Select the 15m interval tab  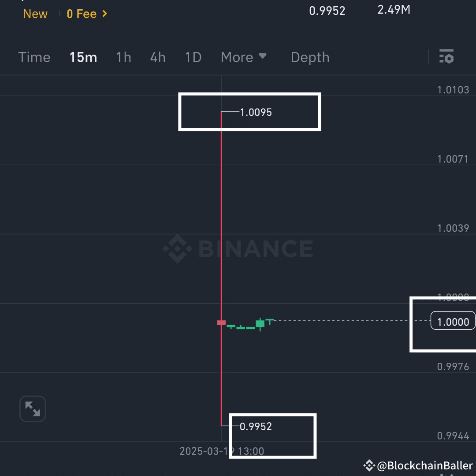83,57
